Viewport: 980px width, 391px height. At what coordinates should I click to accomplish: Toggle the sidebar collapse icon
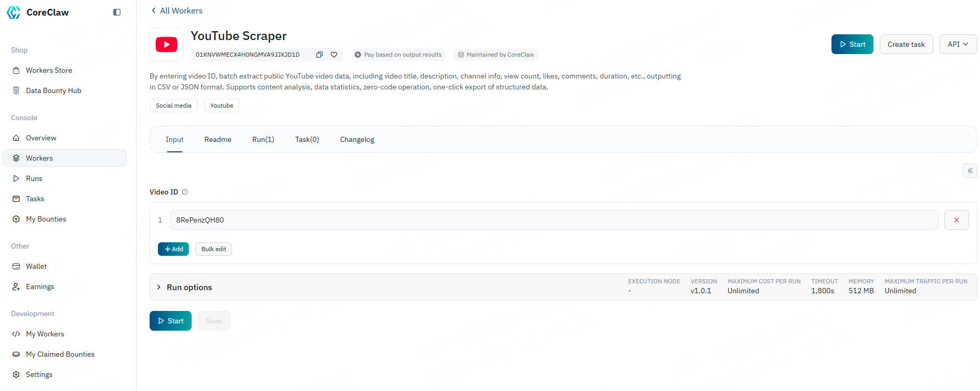[x=117, y=12]
